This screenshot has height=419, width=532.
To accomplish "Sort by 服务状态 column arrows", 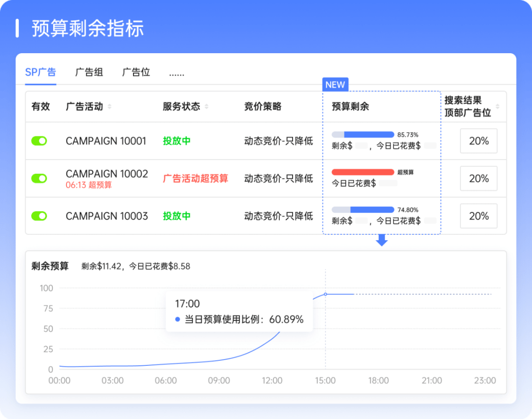I will pos(206,107).
